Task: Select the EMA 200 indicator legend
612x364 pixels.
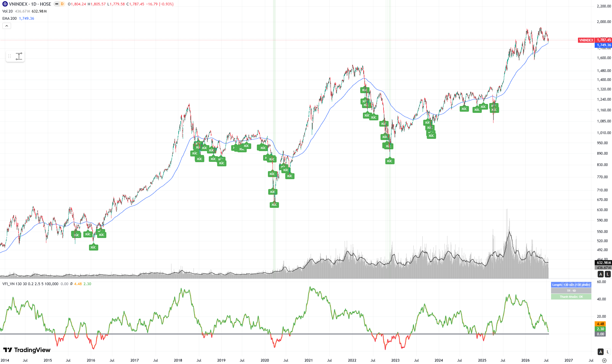Action: 10,19
